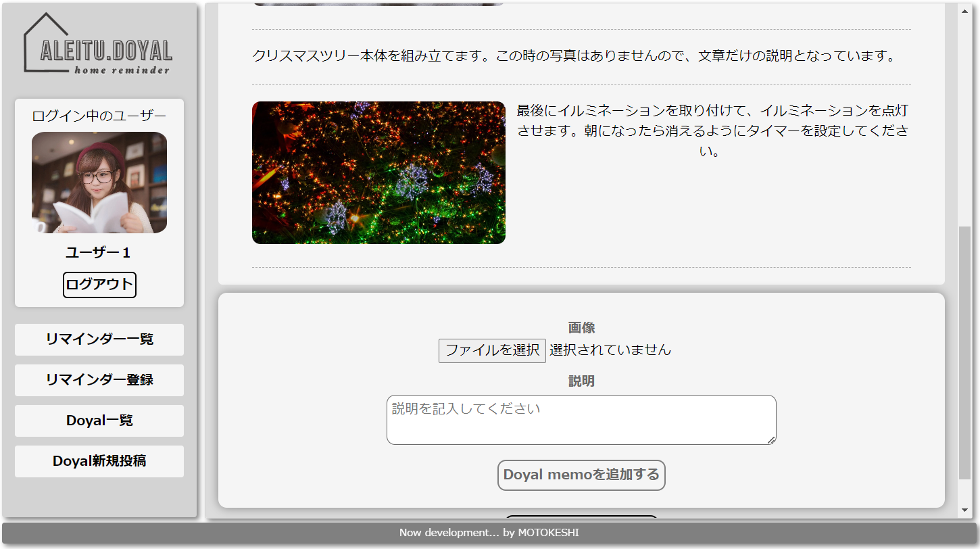The height and width of the screenshot is (549, 980).
Task: Navigate to Doyal一覧
Action: click(x=99, y=421)
